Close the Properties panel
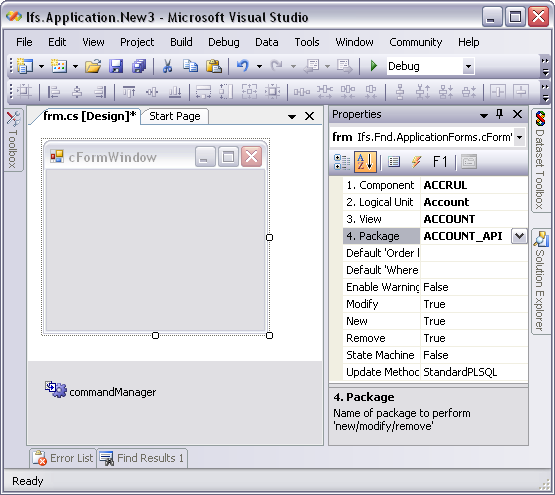Screen dimensions: 555x495 (517, 114)
